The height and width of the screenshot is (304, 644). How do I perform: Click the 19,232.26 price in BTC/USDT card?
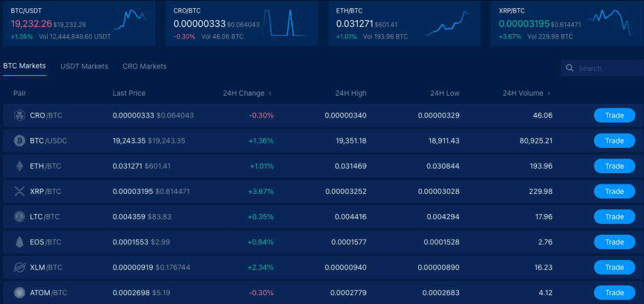click(x=31, y=25)
